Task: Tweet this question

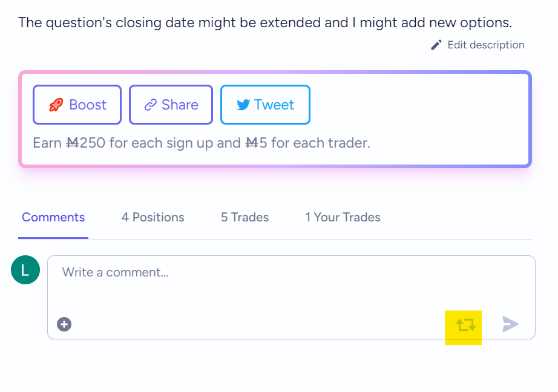Action: point(265,105)
